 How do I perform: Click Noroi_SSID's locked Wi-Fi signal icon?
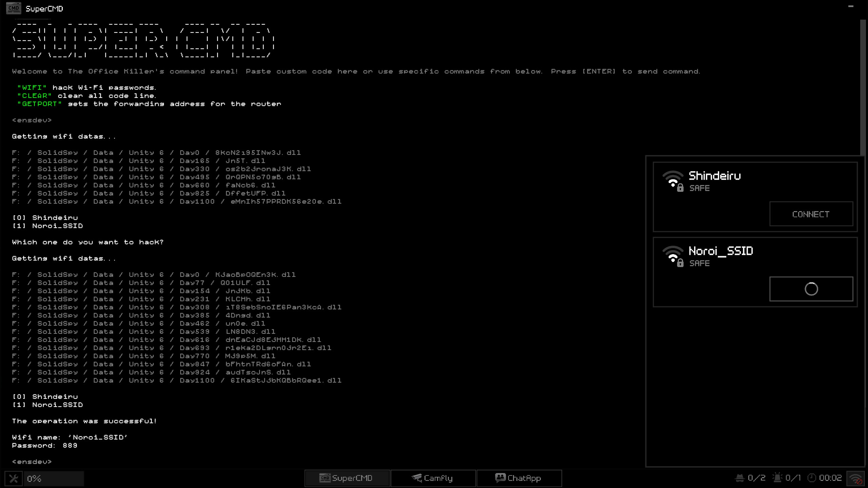[673, 256]
